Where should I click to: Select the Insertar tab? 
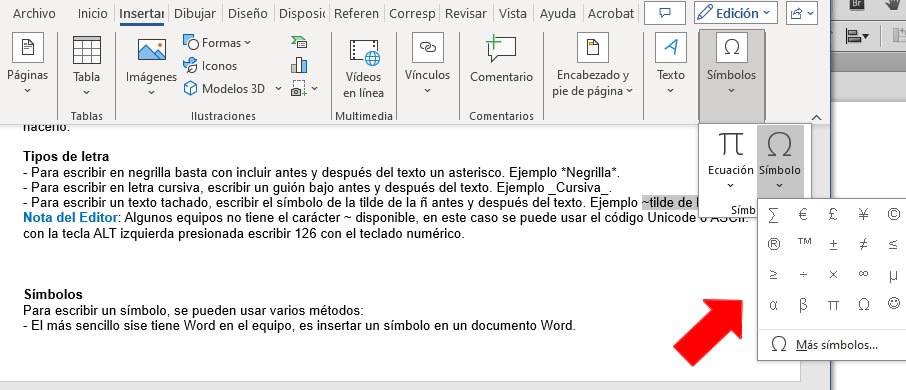142,13
